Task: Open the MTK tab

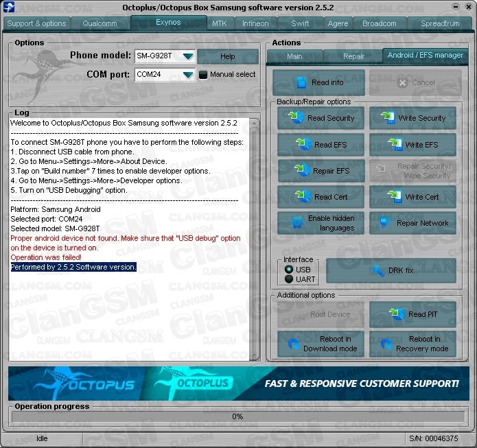Action: (220, 23)
